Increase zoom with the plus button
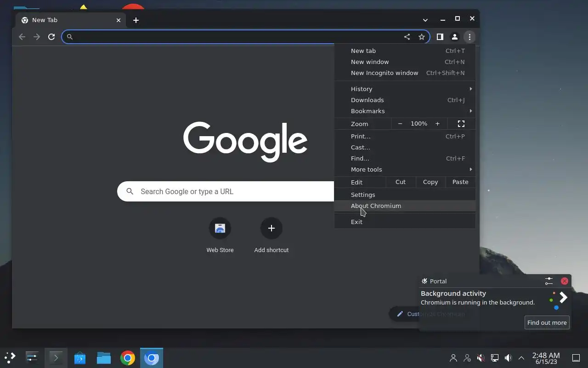Image resolution: width=588 pixels, height=368 pixels. tap(437, 124)
